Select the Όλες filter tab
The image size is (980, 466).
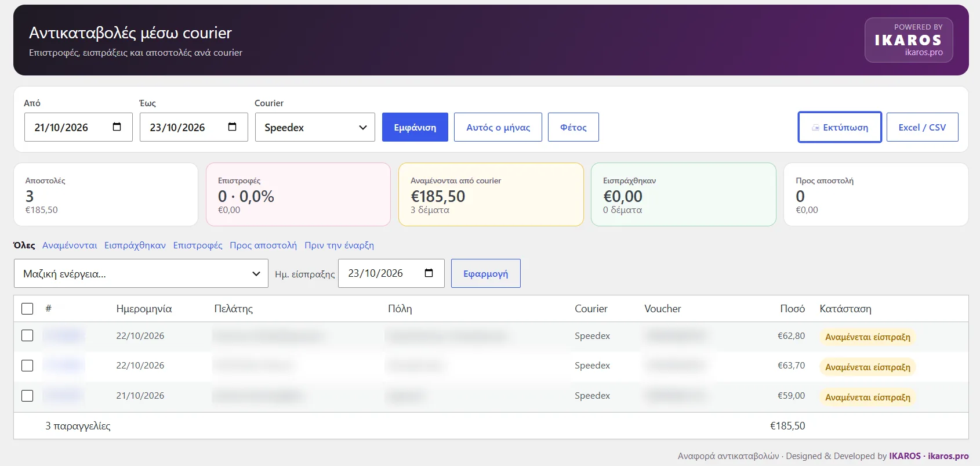24,245
